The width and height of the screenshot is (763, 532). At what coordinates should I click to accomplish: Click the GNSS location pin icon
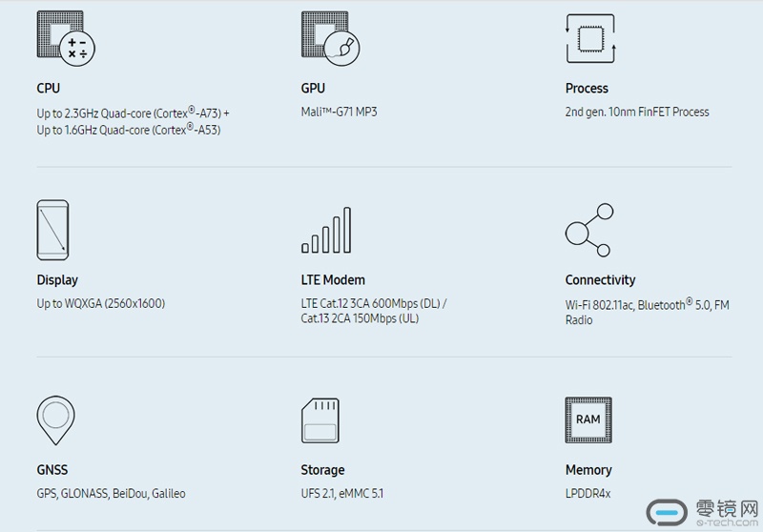click(x=55, y=419)
